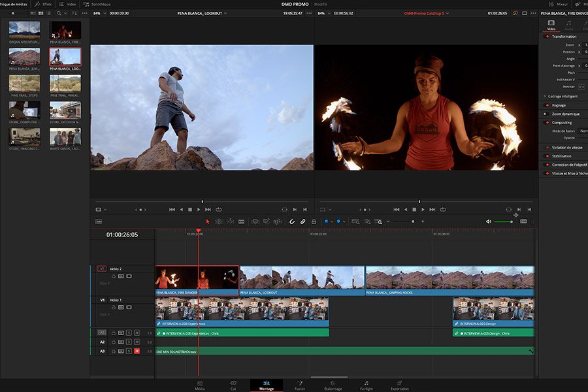Expand the Cadrage intelligent section
The image size is (588, 392).
[x=544, y=95]
